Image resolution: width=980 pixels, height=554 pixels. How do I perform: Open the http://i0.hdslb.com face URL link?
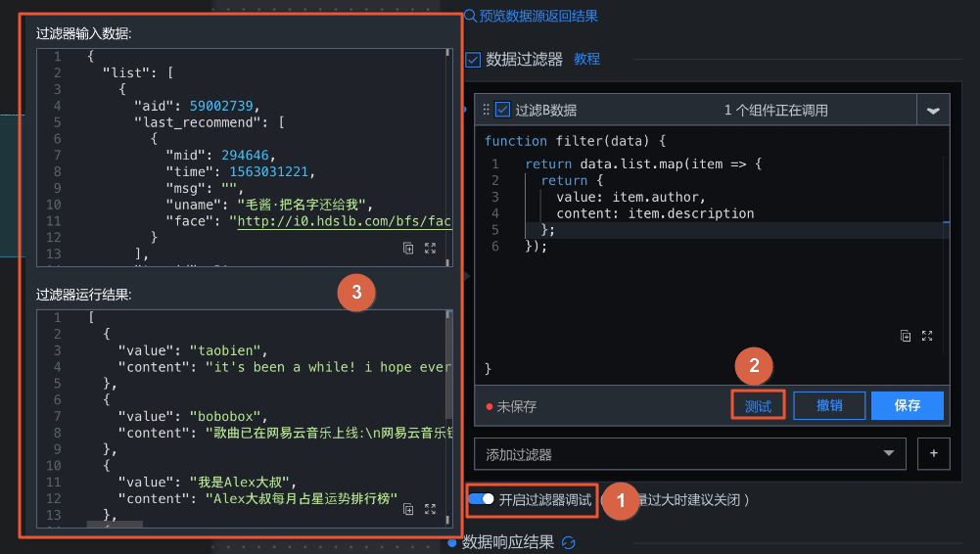click(344, 221)
